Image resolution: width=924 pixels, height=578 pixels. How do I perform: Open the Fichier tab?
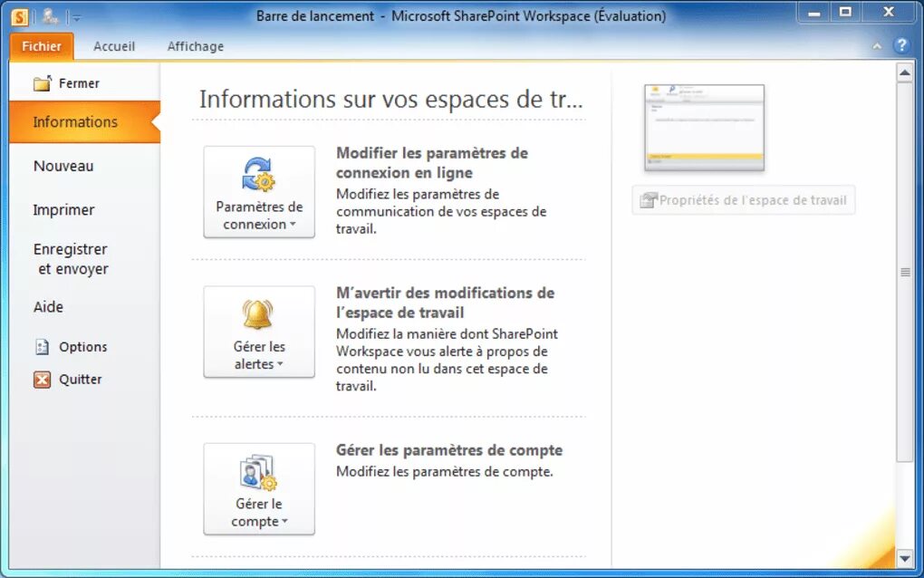(42, 46)
